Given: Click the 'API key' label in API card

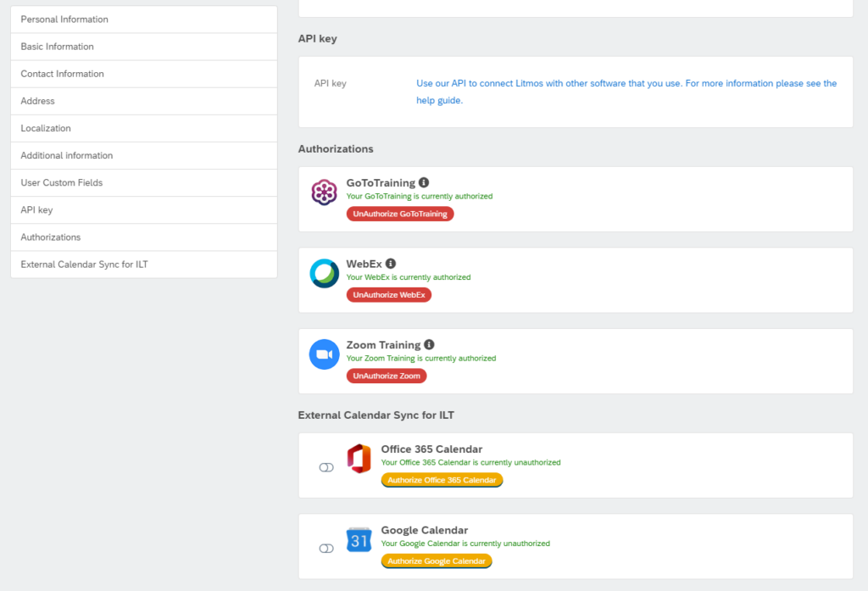Looking at the screenshot, I should pos(331,84).
